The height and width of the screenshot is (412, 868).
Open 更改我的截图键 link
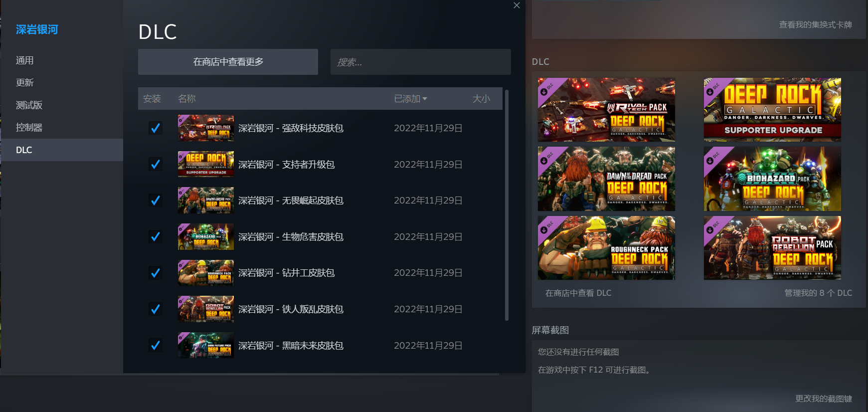pyautogui.click(x=824, y=399)
